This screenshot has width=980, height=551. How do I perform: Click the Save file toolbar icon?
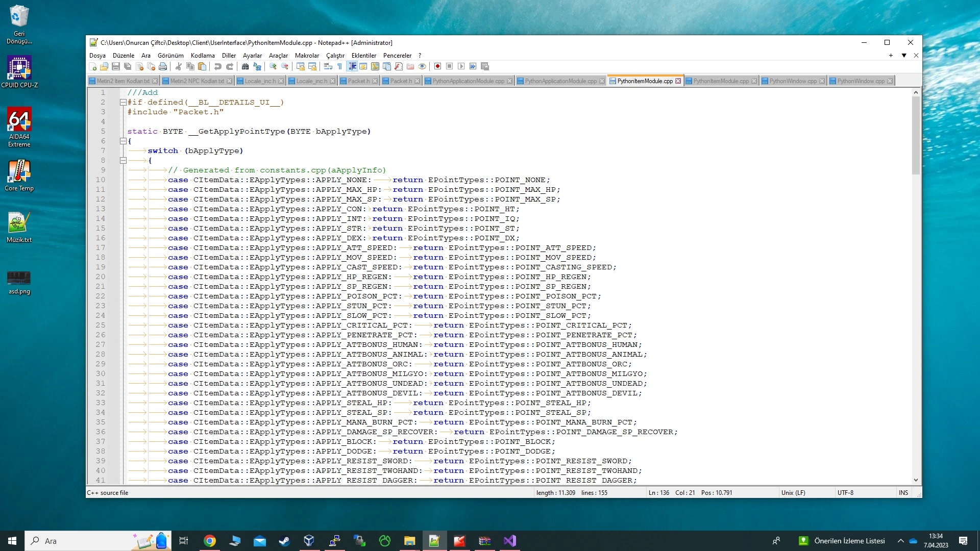pos(116,66)
